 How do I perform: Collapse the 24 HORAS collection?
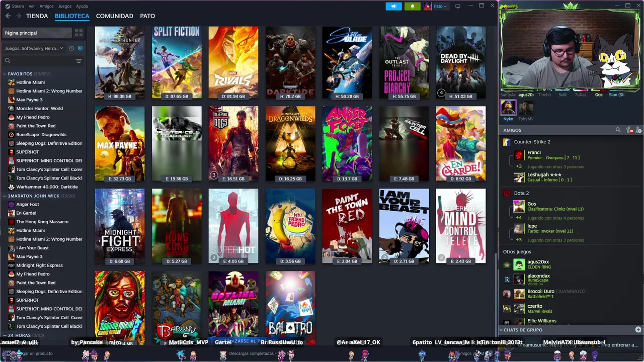point(5,335)
